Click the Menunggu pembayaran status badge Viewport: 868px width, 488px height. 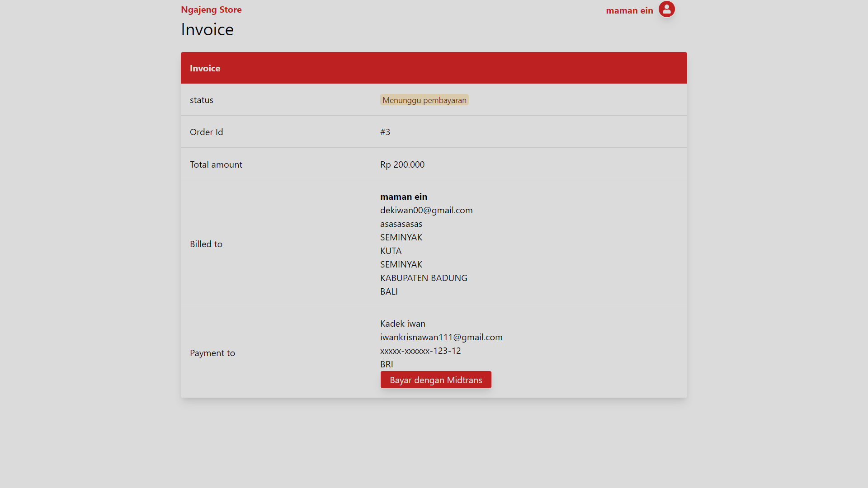424,100
